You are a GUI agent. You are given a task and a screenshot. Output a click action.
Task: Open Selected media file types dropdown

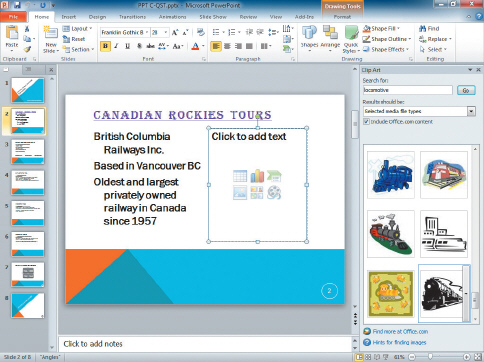pos(471,111)
